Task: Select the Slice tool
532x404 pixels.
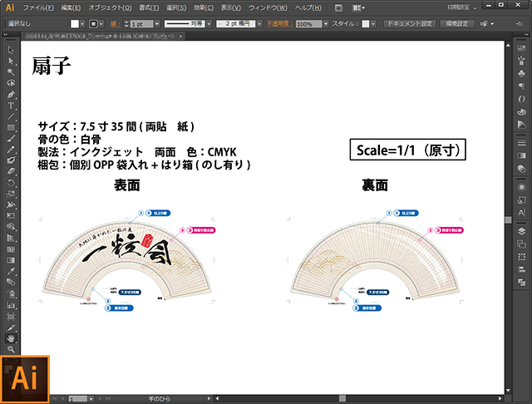Action: tap(11, 328)
